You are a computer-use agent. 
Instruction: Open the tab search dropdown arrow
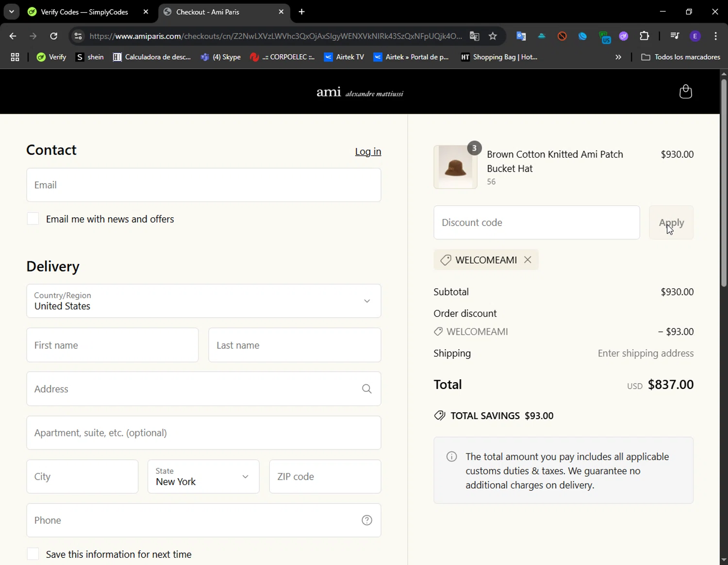click(11, 12)
